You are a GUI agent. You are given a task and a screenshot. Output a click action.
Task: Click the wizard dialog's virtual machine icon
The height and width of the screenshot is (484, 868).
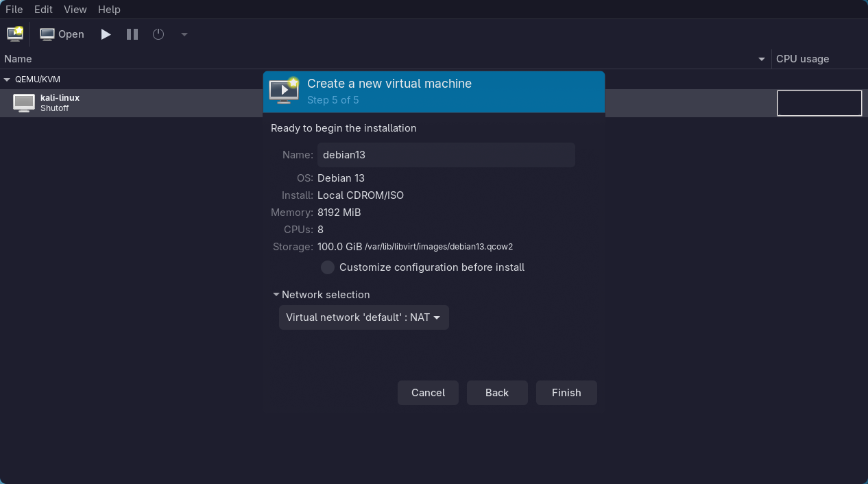point(284,90)
